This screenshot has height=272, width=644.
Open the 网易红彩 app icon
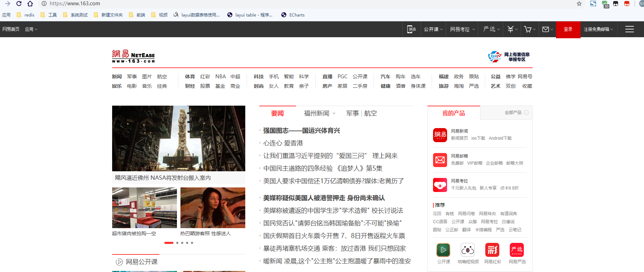click(492, 250)
